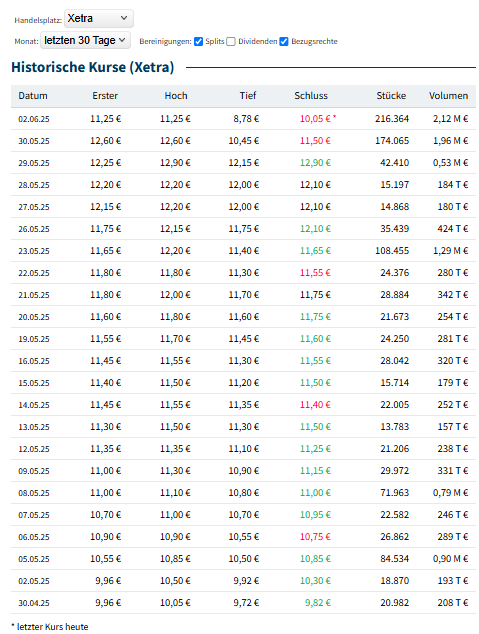Image resolution: width=479 pixels, height=634 pixels.
Task: Uncheck the Splits checkbox
Action: click(198, 42)
